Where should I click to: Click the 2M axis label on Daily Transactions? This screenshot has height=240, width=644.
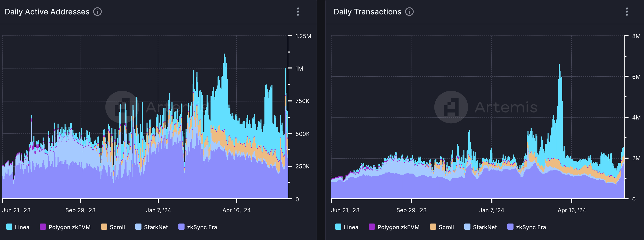(636, 158)
